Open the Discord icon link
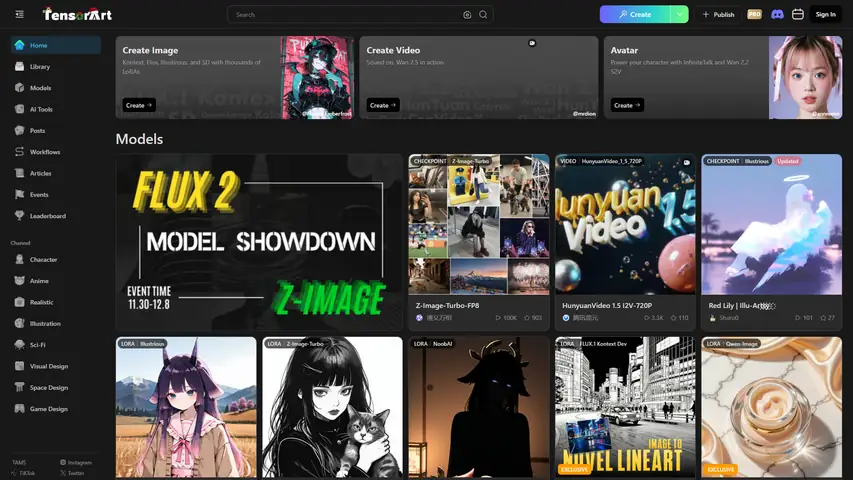 (777, 15)
